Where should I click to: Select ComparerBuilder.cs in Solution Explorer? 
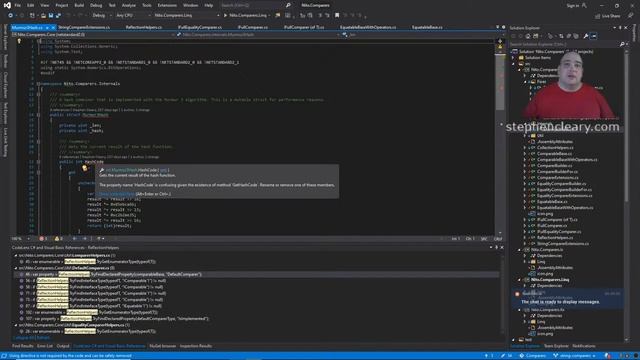click(x=554, y=166)
